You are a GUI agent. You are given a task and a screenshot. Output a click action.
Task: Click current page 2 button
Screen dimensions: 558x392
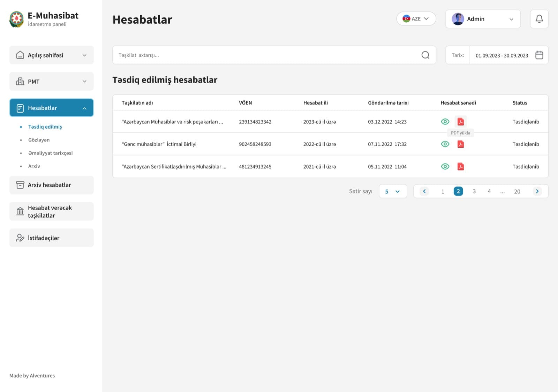tap(458, 191)
